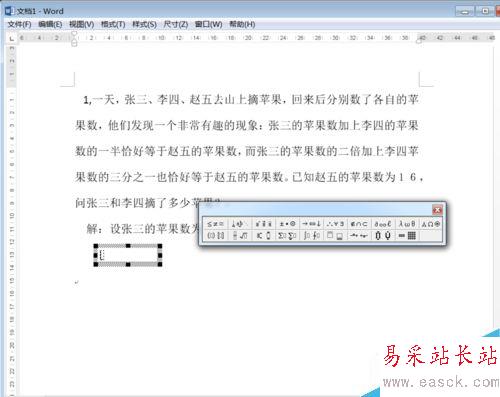
Task: Open miscellaneous symbols palette (∂ ∞ ℓ)
Action: 383,224
